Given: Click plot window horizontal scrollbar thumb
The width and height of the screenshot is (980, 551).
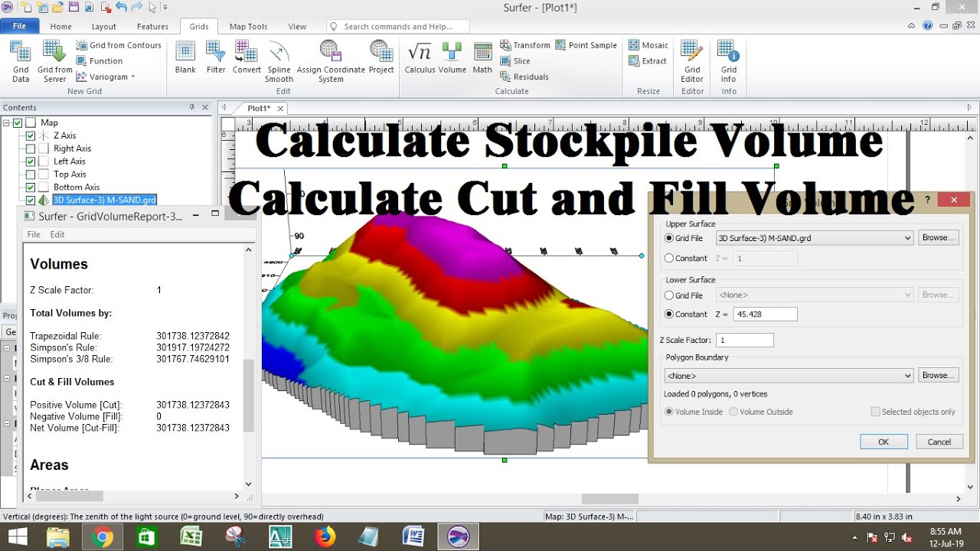Looking at the screenshot, I should point(609,499).
